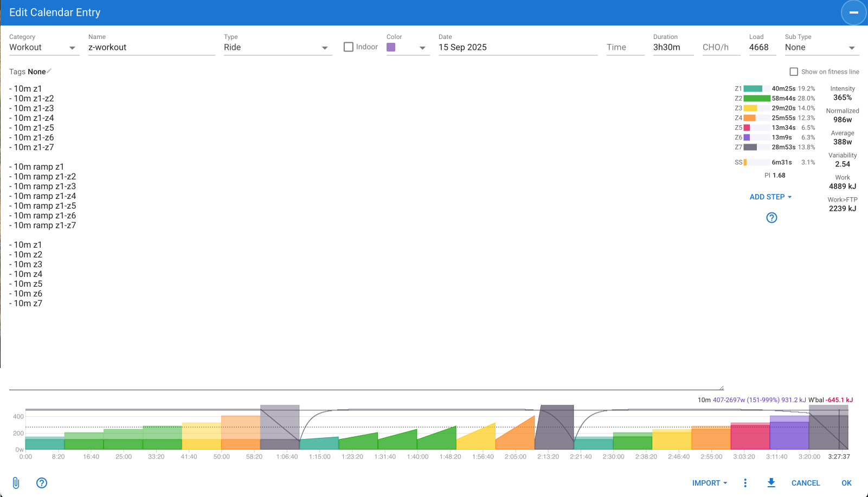Open the purple Color swatch picker
Image resolution: width=868 pixels, height=497 pixels.
tap(407, 48)
